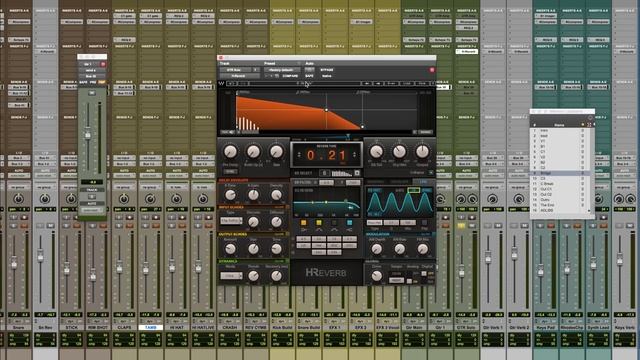Toggle the cyan fourth EQ band square
The image size is (640, 360).
349,222
